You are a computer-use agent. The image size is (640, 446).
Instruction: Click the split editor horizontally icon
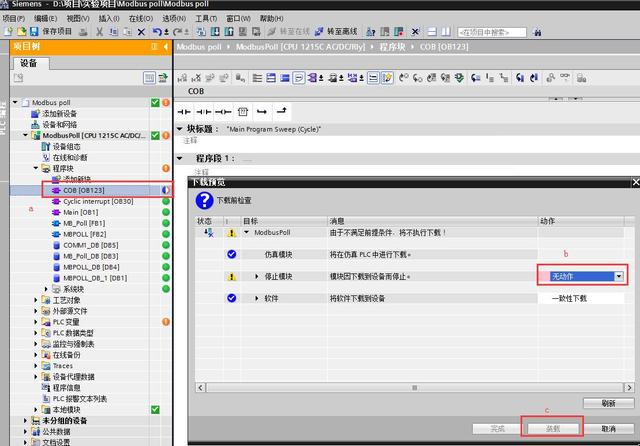pos(432,31)
